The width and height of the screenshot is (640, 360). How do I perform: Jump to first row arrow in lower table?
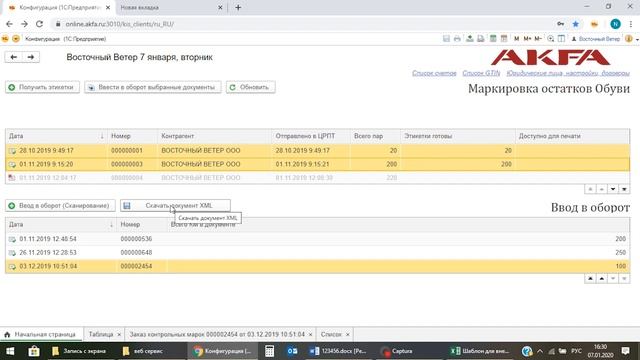coord(590,278)
